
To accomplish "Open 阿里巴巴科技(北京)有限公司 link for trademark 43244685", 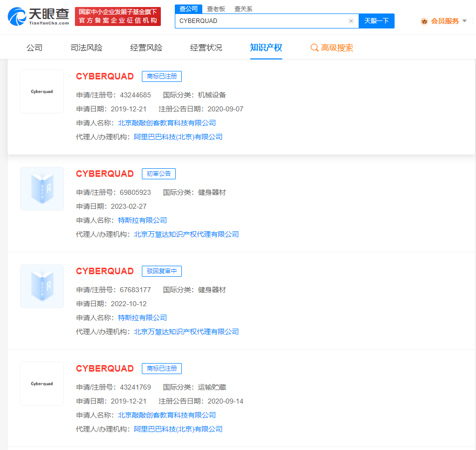I will point(178,137).
